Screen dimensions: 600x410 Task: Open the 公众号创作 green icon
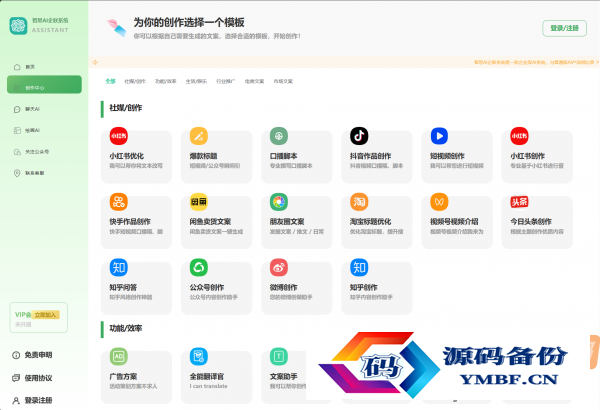199,267
